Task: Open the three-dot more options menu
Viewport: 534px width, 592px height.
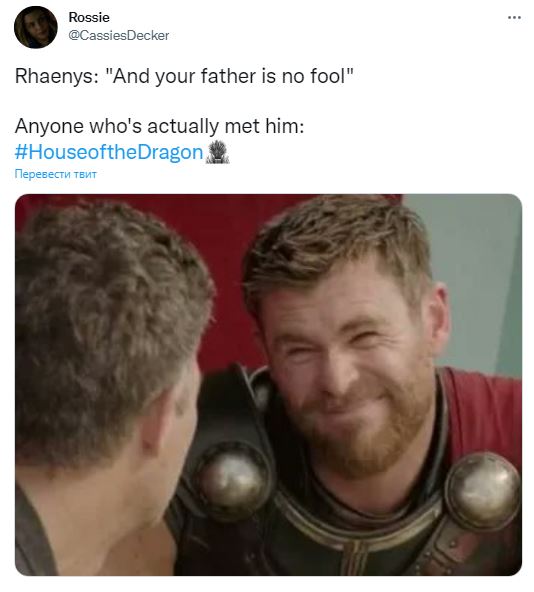Action: coord(514,17)
